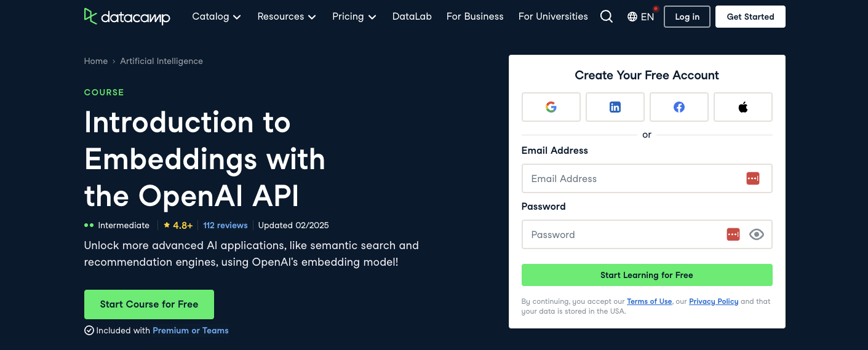Click the checkmark icon beside Included with
This screenshot has width=868, height=350.
click(89, 330)
